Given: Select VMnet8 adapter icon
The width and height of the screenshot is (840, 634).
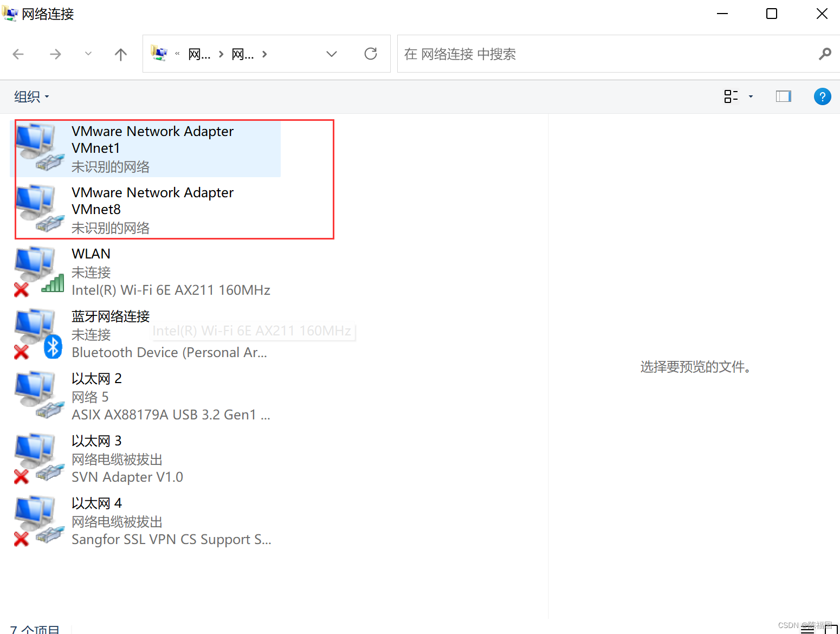Looking at the screenshot, I should 39,208.
